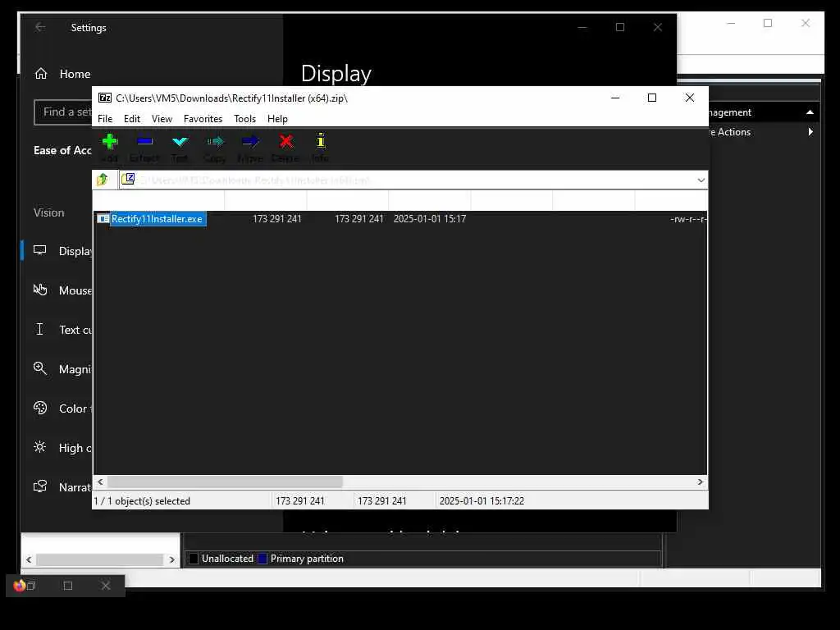
Task: Expand the 7-Zip address bar dropdown
Action: click(x=701, y=180)
